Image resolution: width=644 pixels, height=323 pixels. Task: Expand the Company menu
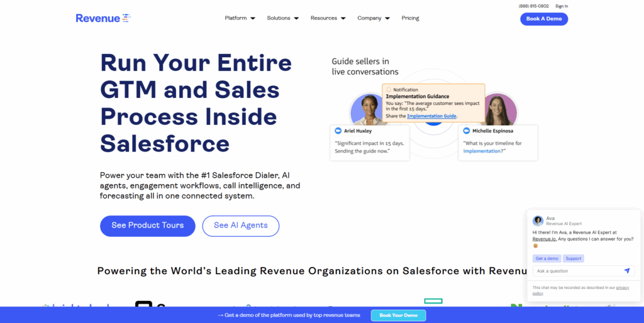click(x=374, y=18)
